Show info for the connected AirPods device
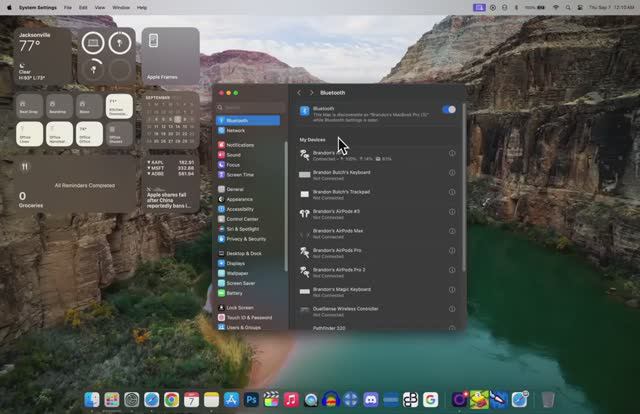This screenshot has height=414, width=640. click(452, 153)
